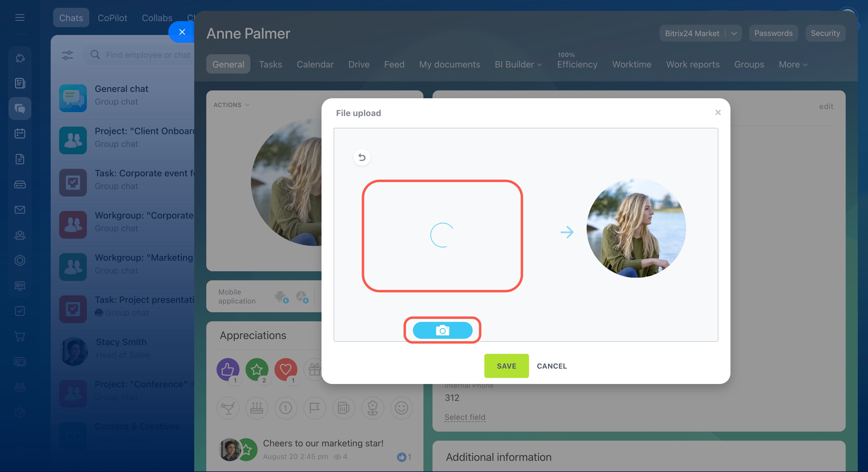Click the red heart appreciation badge

(x=286, y=370)
